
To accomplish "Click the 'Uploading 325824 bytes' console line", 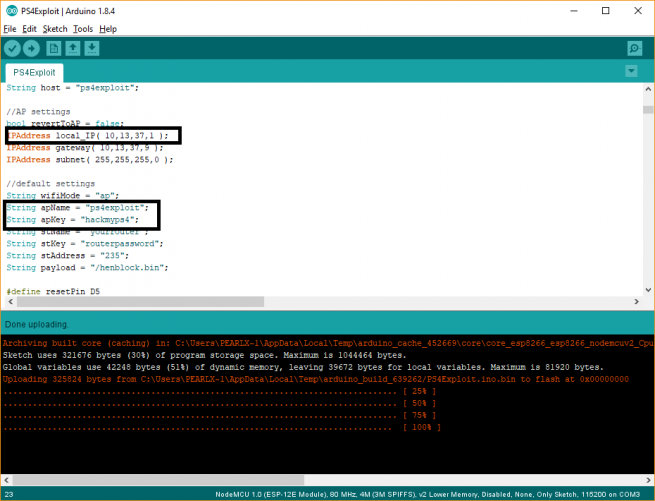I will click(x=315, y=379).
